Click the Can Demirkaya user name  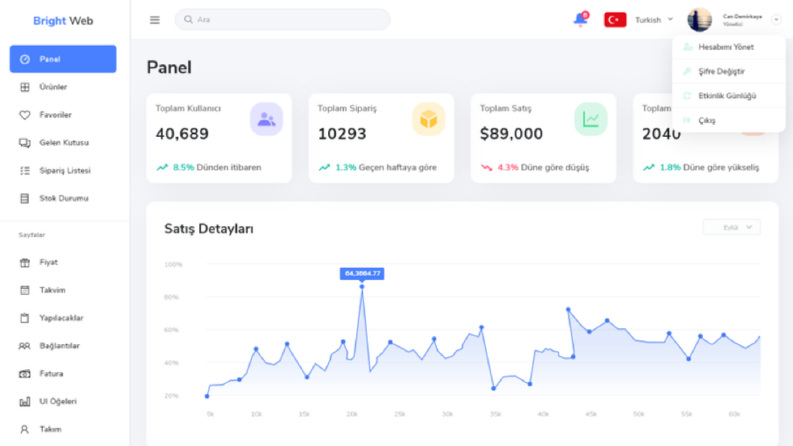(742, 17)
